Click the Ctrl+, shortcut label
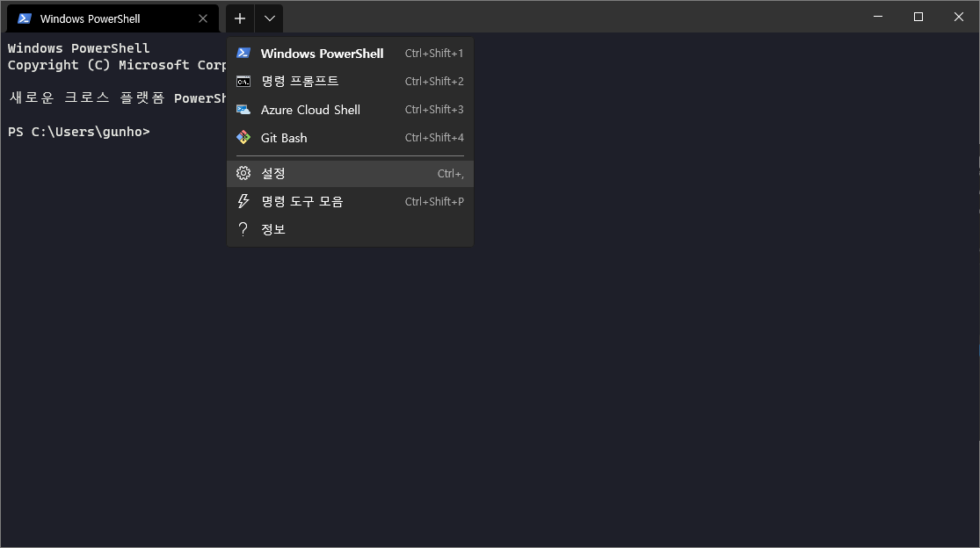This screenshot has width=980, height=548. (450, 174)
